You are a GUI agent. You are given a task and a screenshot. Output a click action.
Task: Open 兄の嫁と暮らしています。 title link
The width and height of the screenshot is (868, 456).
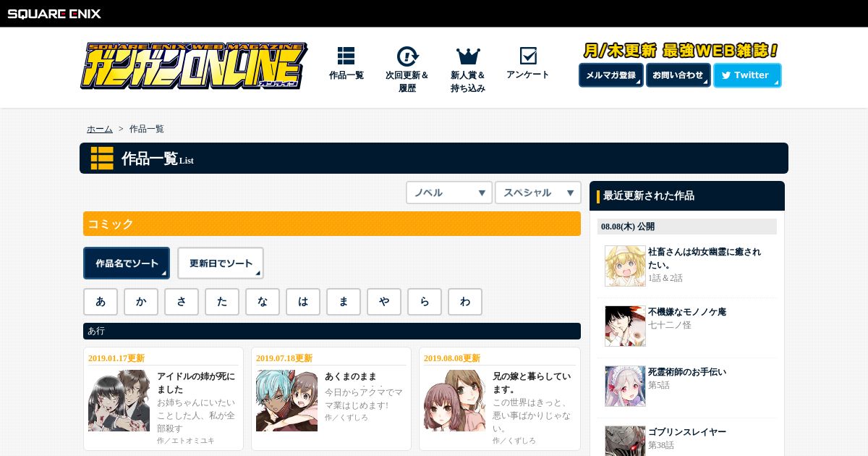[532, 383]
